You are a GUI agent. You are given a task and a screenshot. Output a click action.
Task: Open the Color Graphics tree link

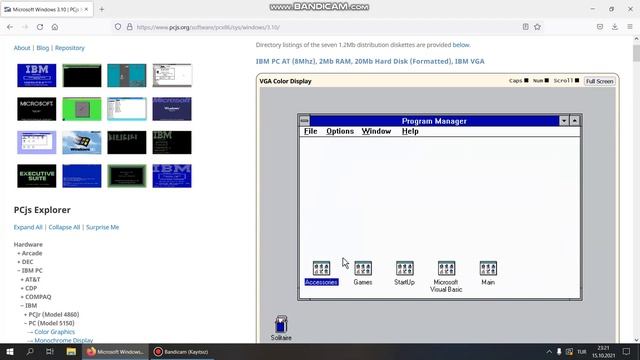click(x=54, y=332)
